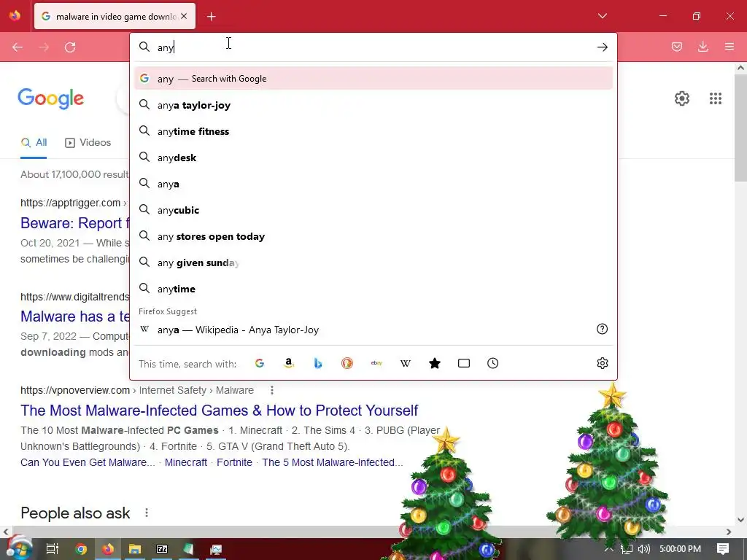Open the 'Beware: Report' search result
The width and height of the screenshot is (747, 560).
(75, 223)
